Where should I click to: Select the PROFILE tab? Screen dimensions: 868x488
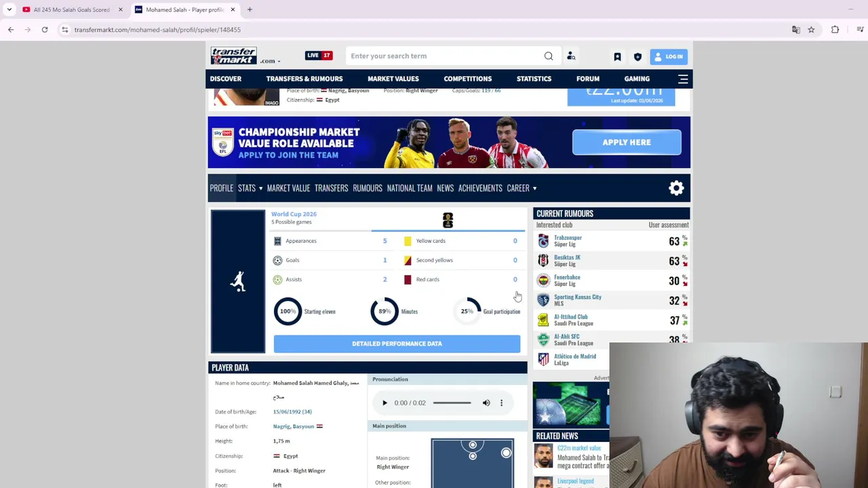coord(222,188)
